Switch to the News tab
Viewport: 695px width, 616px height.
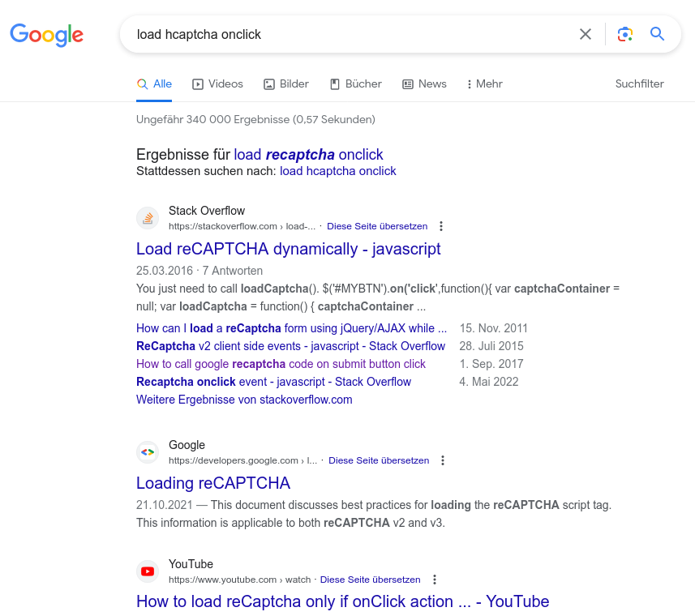point(424,83)
